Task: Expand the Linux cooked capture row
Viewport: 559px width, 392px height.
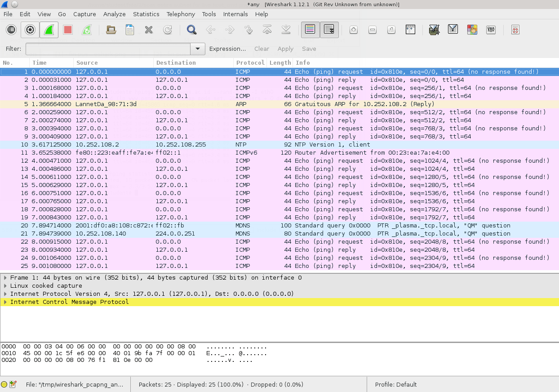Action: [x=5, y=286]
